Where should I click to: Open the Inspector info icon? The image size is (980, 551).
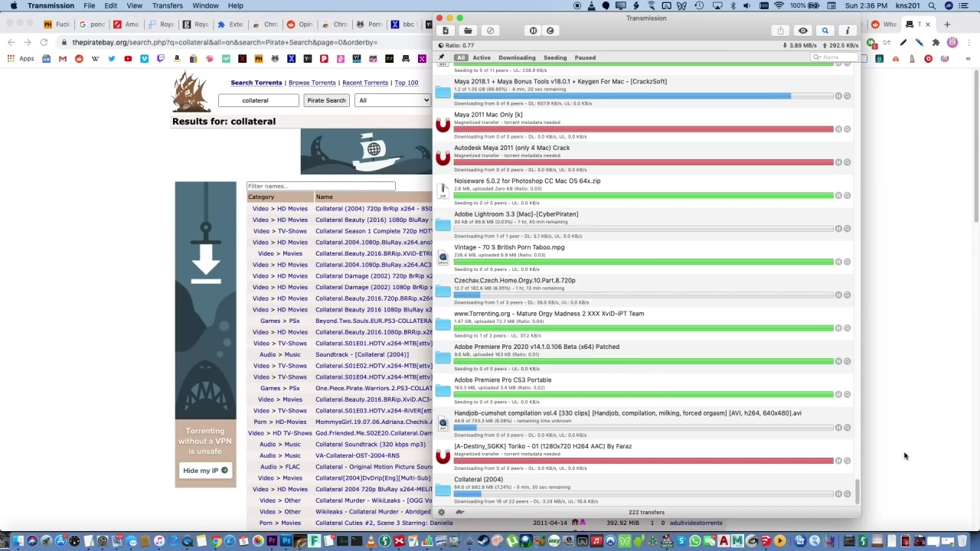tap(847, 31)
